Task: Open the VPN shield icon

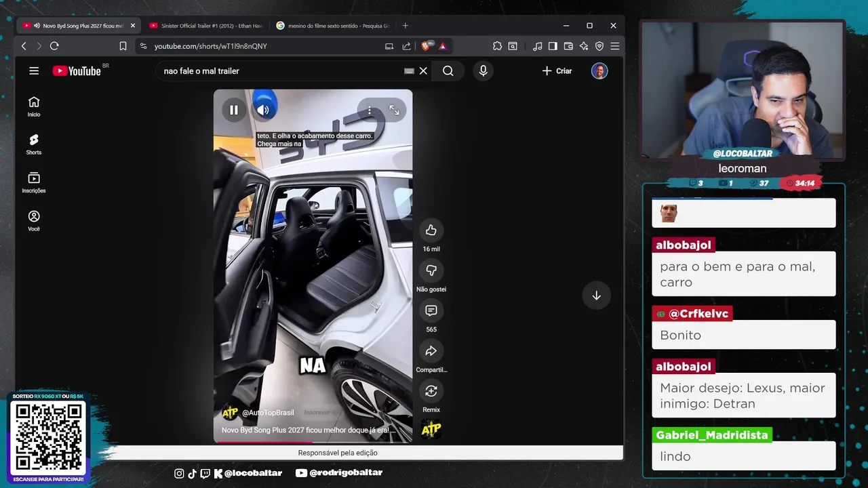Action: tap(599, 46)
